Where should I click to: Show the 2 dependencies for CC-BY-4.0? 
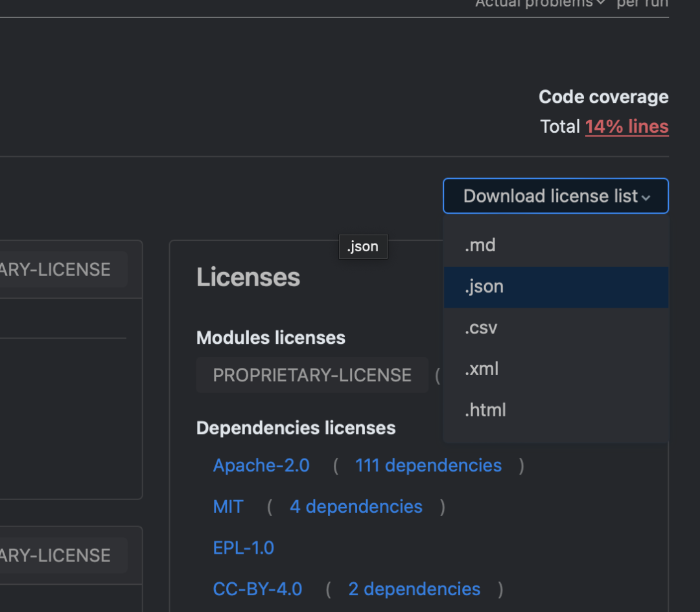pos(414,589)
